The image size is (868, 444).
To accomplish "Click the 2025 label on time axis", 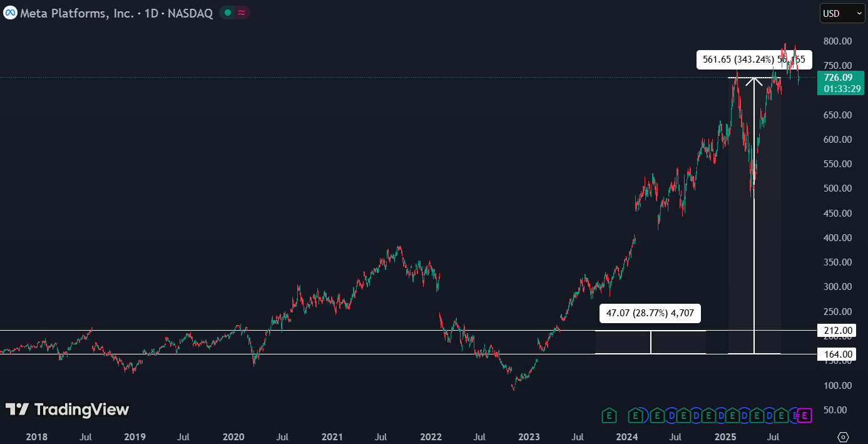I will pyautogui.click(x=725, y=436).
